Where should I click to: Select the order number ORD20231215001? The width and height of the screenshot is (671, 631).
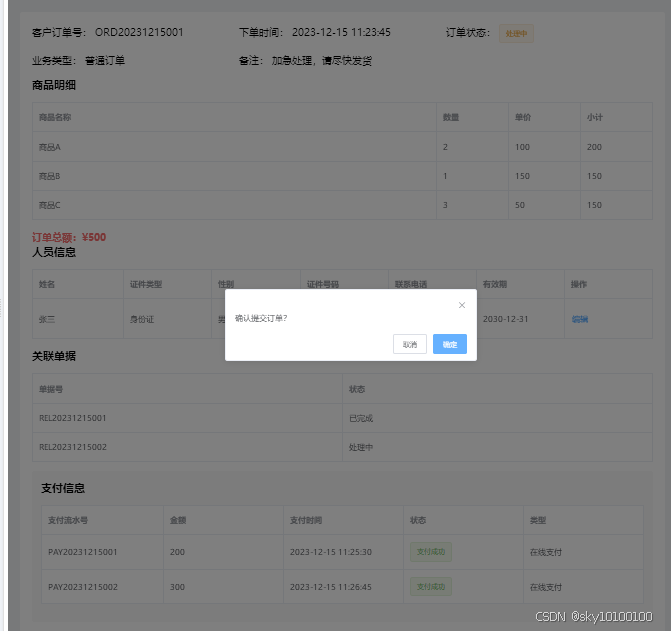click(139, 33)
